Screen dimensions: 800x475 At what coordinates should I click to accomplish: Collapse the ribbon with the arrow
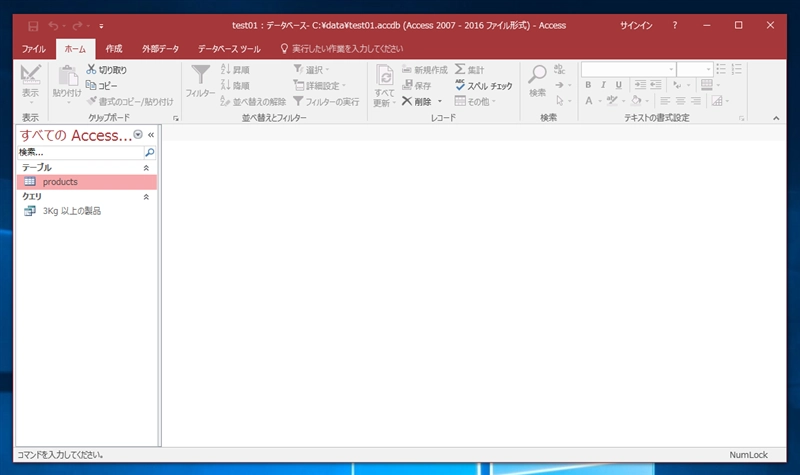(x=776, y=118)
